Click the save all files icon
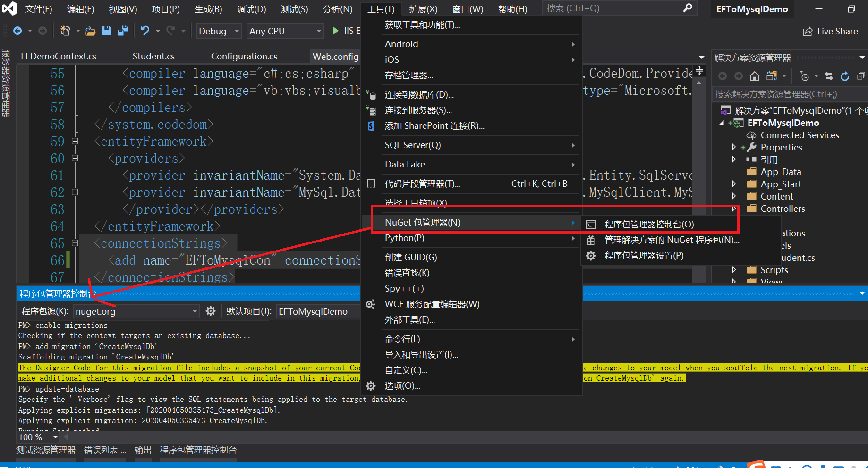Viewport: 868px width, 468px height. 123,31
